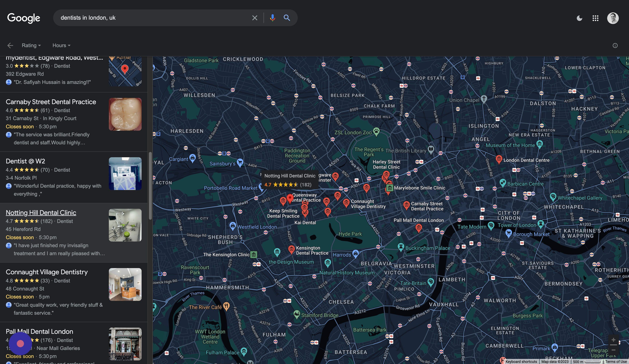Viewport: 629px width, 364px height.
Task: Start voice search with microphone icon
Action: click(x=272, y=18)
